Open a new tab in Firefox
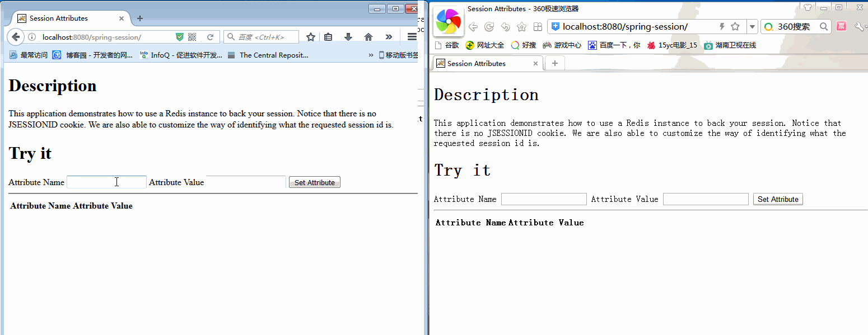Image resolution: width=868 pixels, height=335 pixels. click(140, 18)
